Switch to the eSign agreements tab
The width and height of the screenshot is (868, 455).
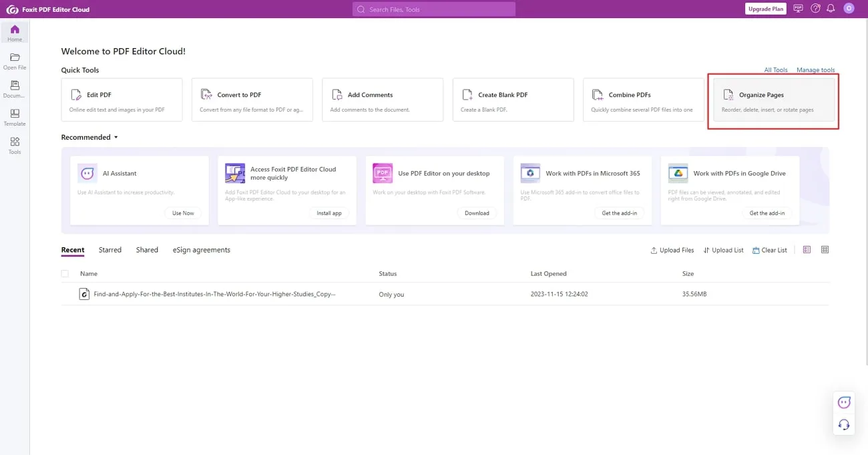pos(202,250)
